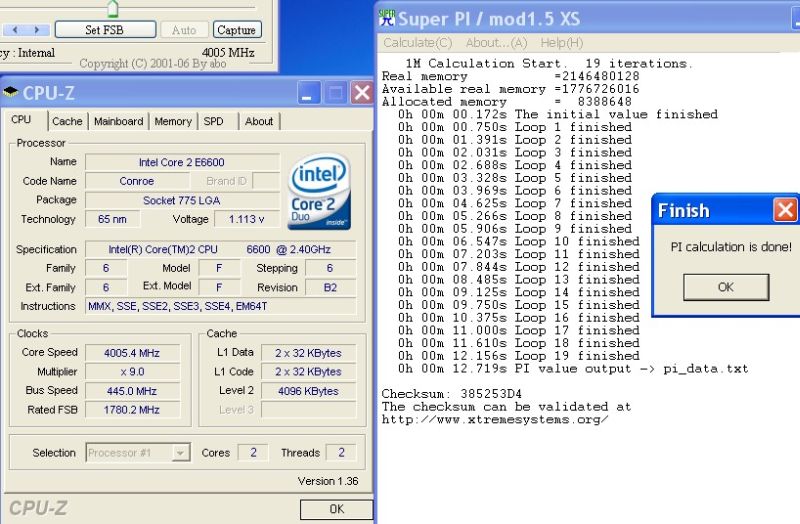Click the Instructions field MMX, SSE list

220,306
